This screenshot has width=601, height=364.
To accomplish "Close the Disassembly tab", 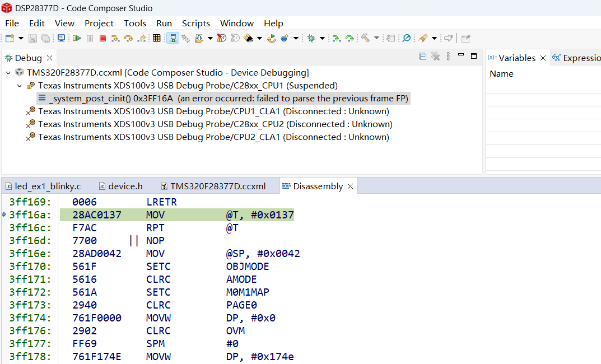I will click(x=350, y=186).
